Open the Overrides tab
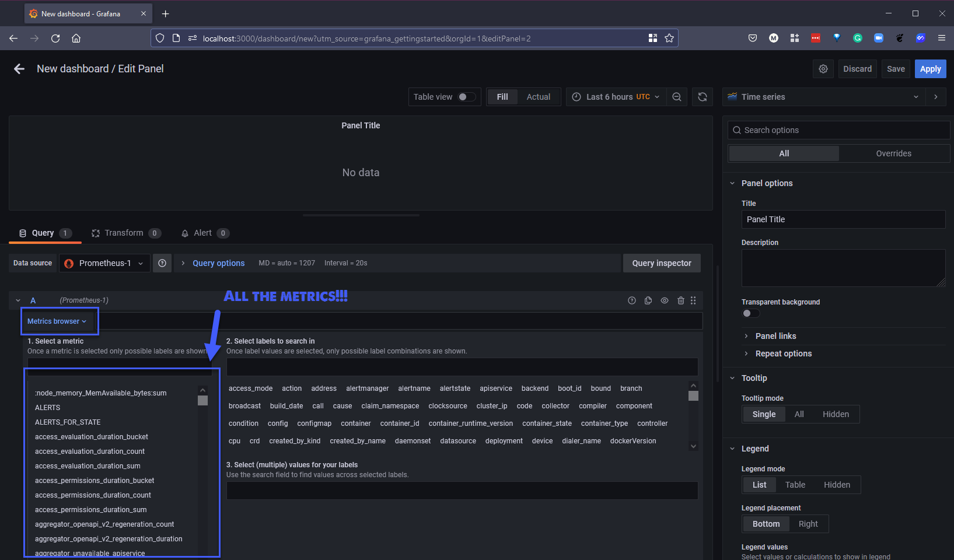 [x=893, y=153]
